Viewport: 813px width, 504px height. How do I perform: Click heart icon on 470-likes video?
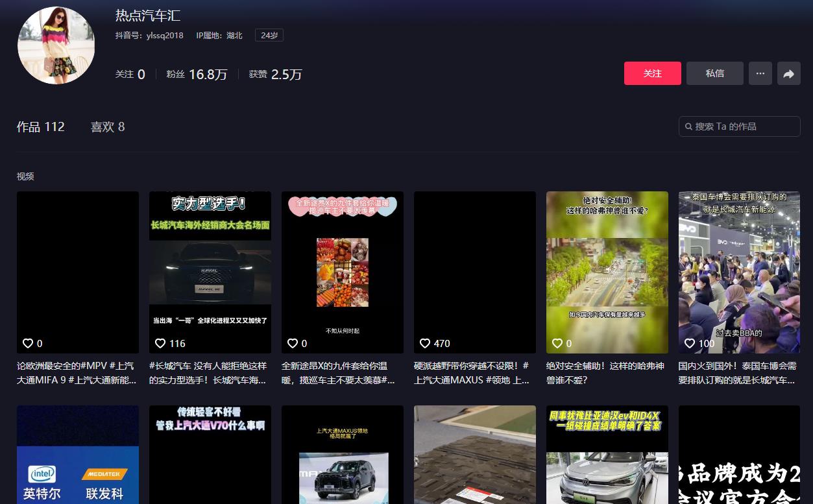pos(425,343)
